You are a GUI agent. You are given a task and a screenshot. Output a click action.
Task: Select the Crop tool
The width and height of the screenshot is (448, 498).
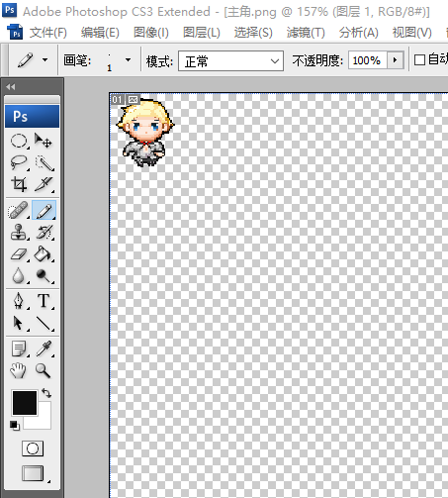[19, 184]
